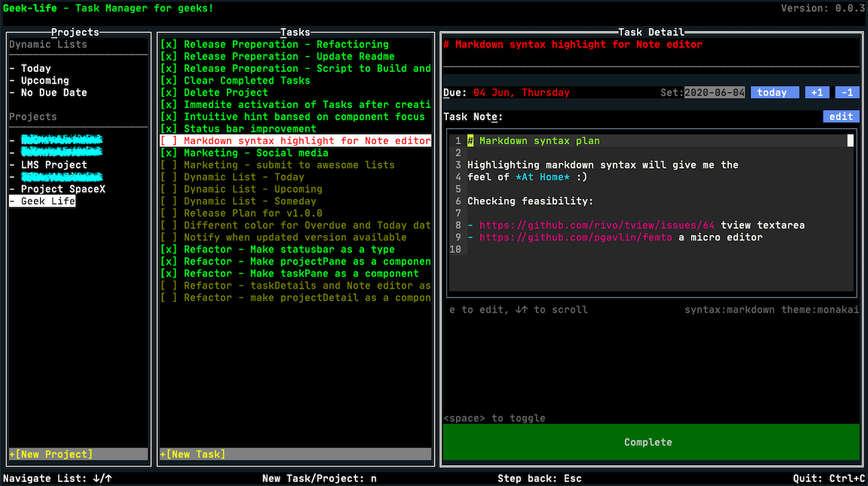Add a project via +[New Project]

tap(51, 454)
